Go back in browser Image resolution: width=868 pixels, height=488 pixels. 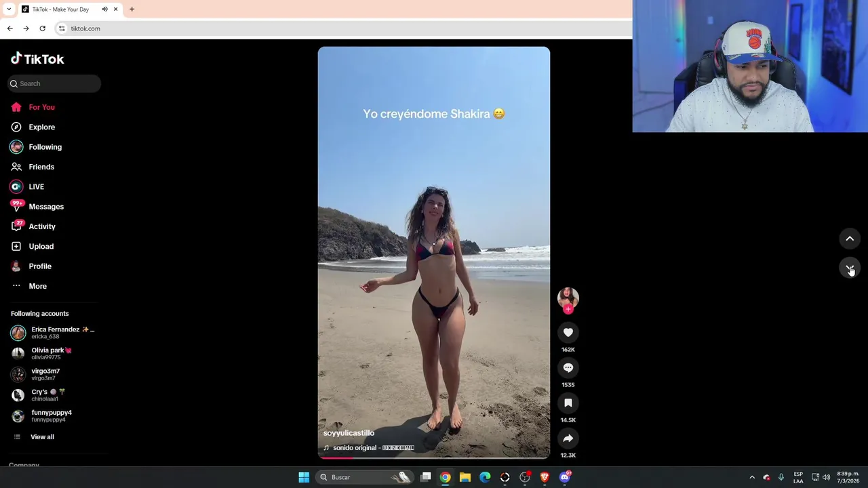click(x=9, y=28)
